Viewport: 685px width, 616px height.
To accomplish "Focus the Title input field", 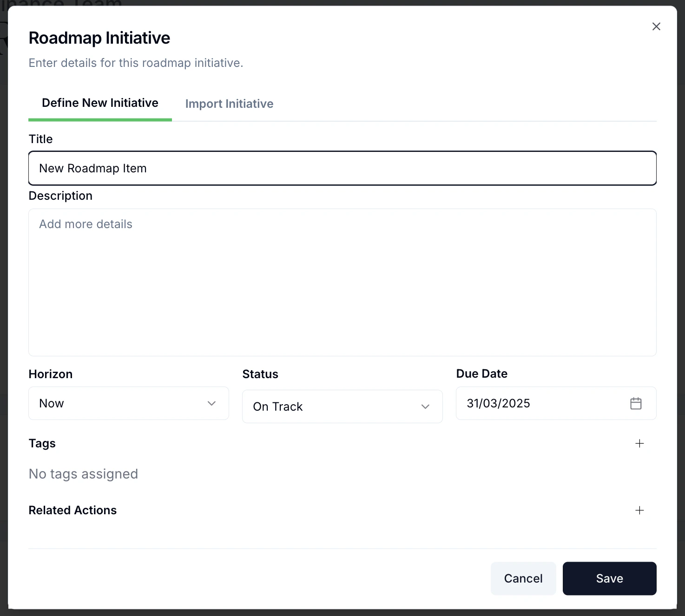I will click(x=342, y=168).
